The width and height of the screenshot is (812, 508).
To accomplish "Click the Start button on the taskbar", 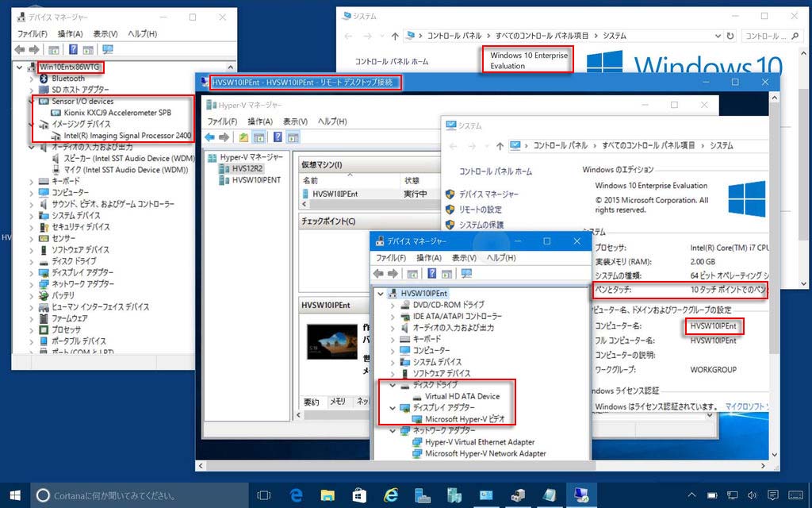I will [14, 495].
